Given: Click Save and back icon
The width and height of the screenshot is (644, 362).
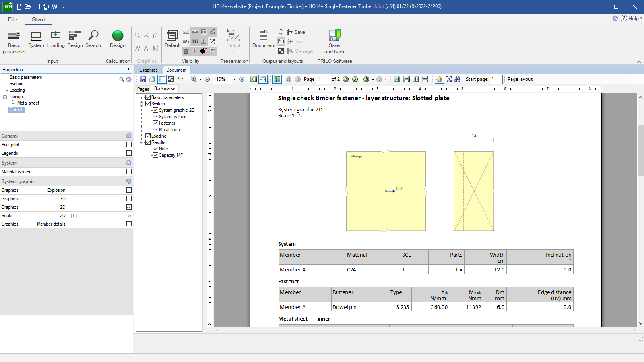Looking at the screenshot, I should [x=334, y=42].
